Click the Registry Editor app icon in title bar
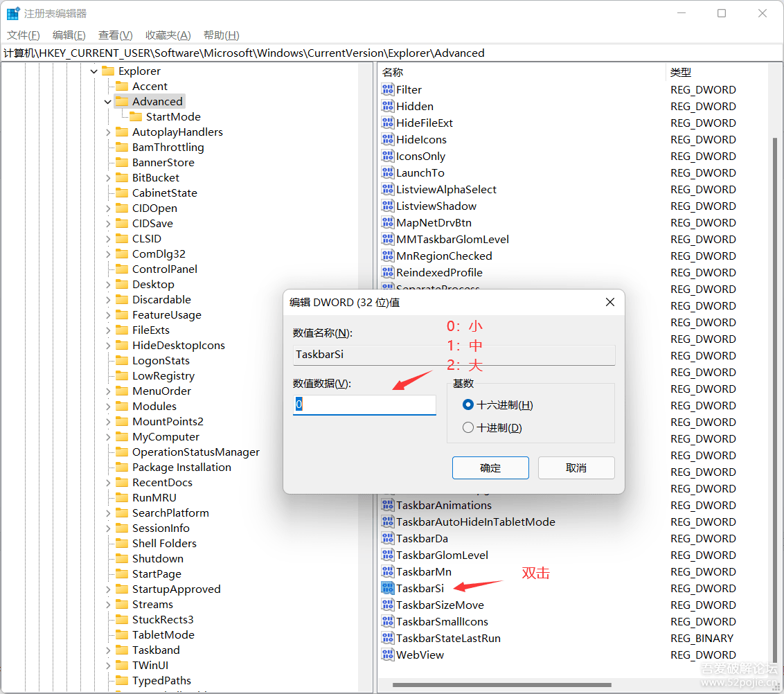This screenshot has height=694, width=784. [13, 13]
